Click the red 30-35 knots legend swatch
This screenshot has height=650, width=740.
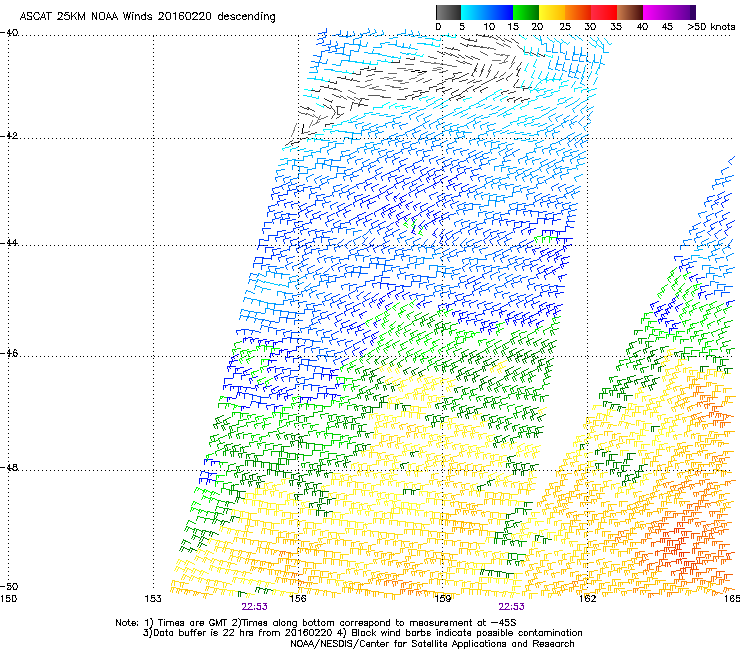pyautogui.click(x=604, y=12)
